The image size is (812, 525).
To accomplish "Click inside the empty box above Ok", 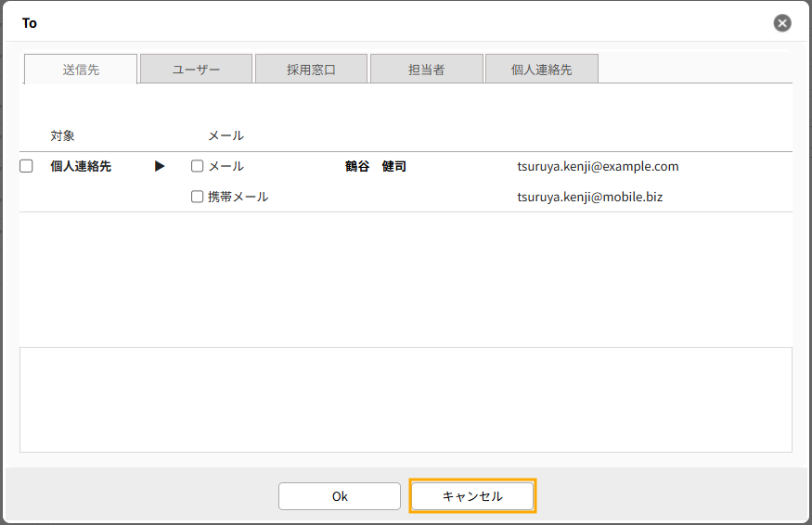I will (x=406, y=399).
